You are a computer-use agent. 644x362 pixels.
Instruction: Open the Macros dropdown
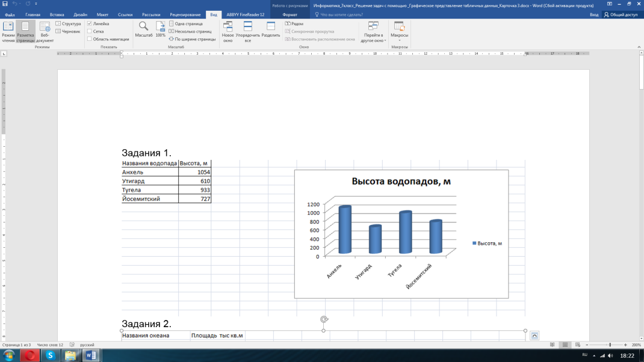point(399,32)
